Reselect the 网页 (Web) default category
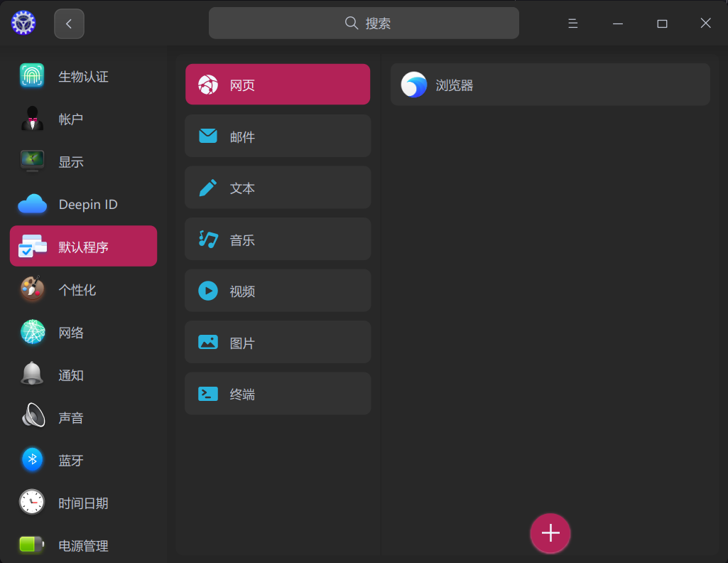This screenshot has height=563, width=728. tap(277, 84)
